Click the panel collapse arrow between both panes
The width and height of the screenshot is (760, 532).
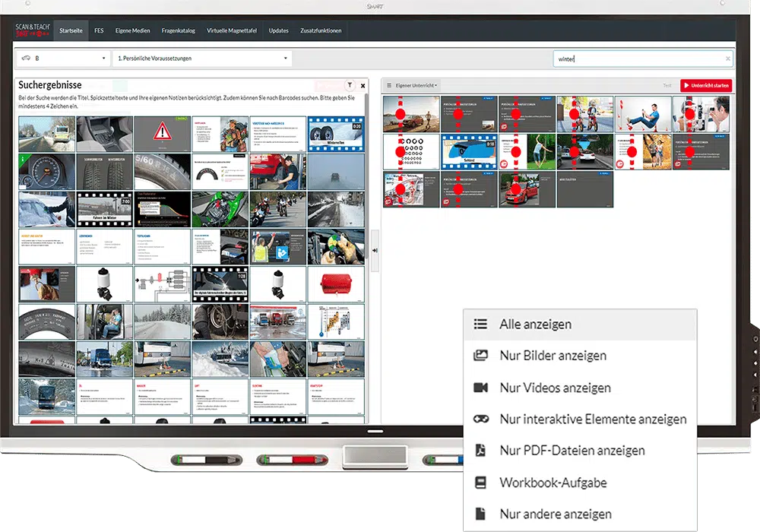coord(375,249)
